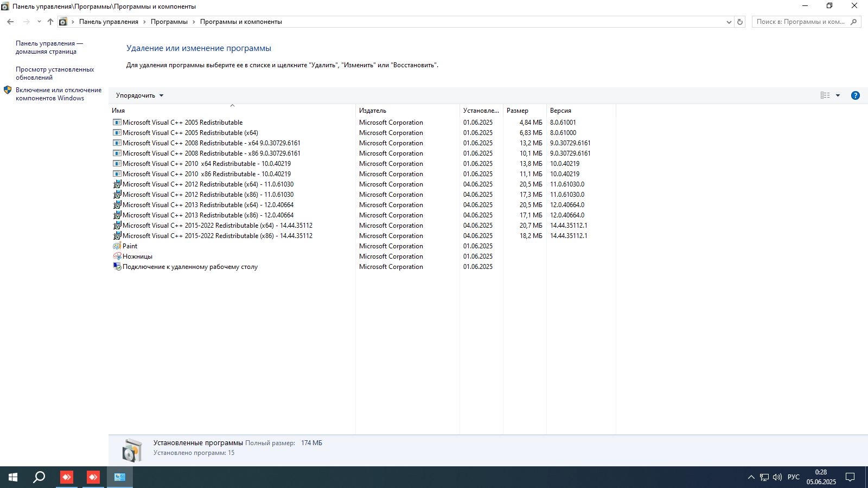Select Visual C++ 2012 Redistributable (x86) row

[362, 195]
